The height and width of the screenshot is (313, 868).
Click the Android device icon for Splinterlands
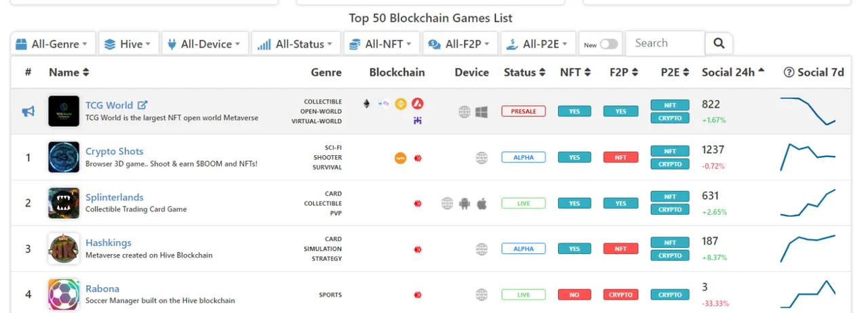point(465,203)
